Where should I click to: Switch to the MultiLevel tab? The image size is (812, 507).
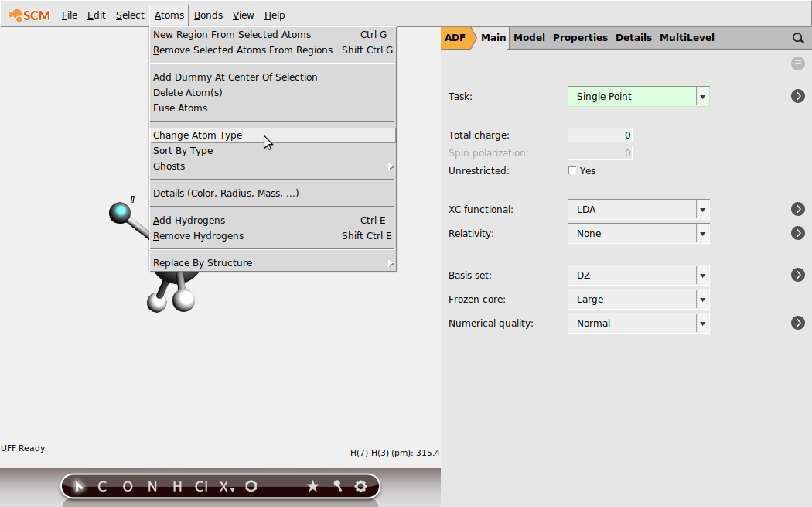687,38
